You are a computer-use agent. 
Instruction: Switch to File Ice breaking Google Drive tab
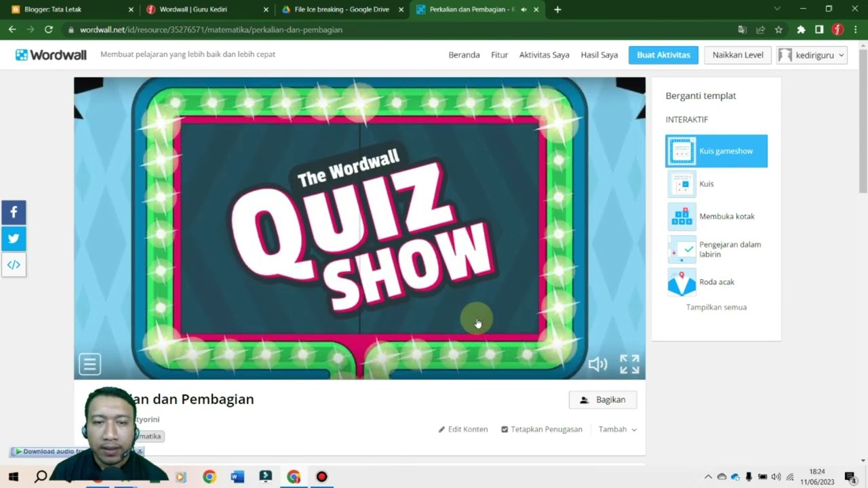342,9
